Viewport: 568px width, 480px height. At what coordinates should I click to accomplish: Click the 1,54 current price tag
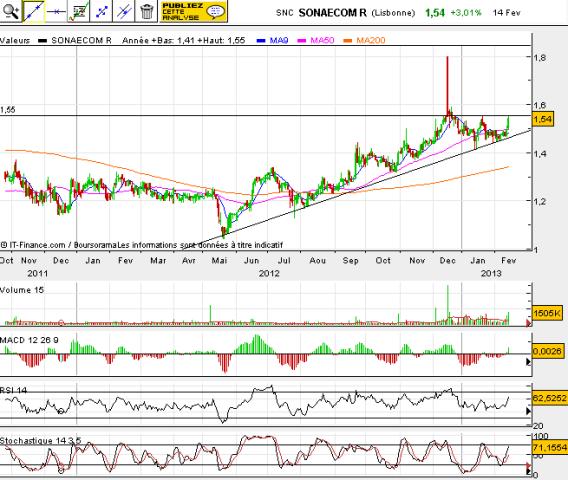(x=543, y=119)
